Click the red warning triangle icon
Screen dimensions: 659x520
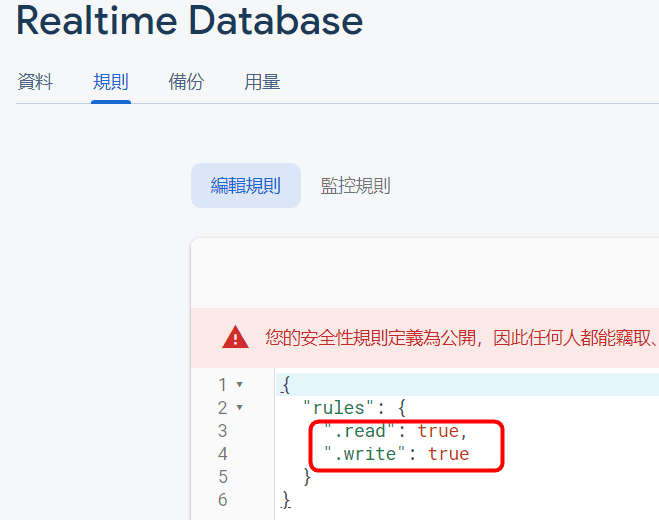[x=235, y=337]
